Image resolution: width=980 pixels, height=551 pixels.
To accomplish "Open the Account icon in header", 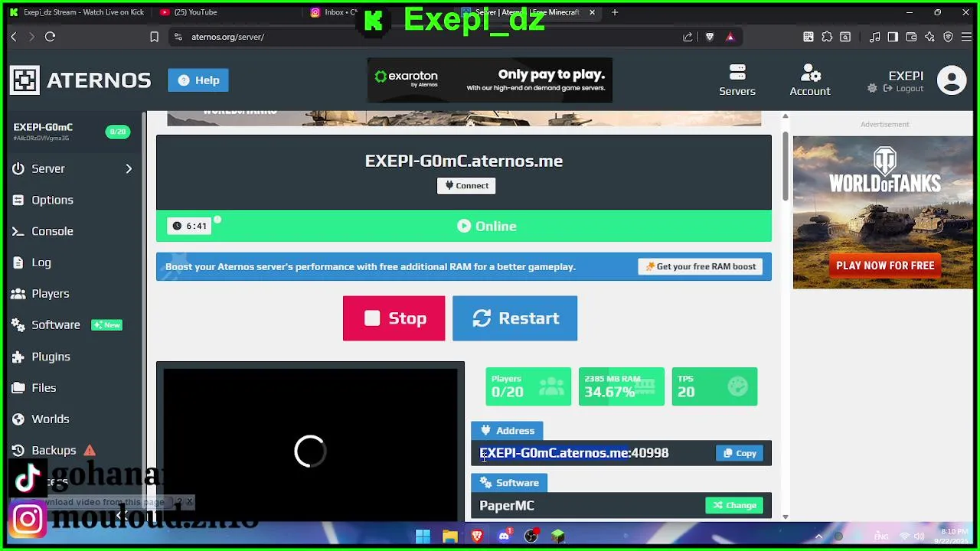I will 810,80.
